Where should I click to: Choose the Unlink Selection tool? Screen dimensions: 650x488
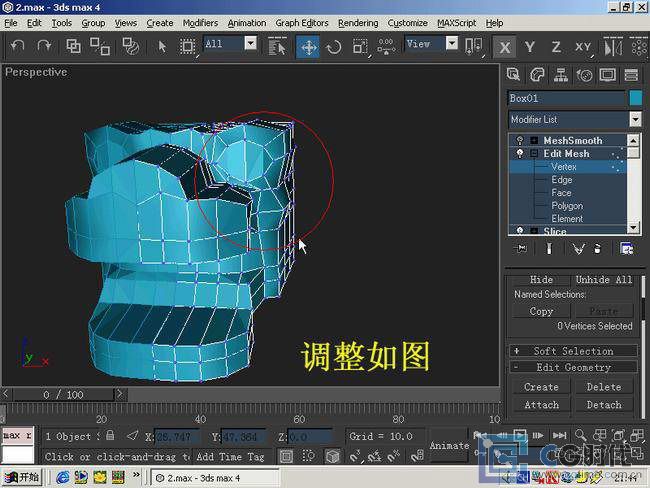tap(100, 46)
